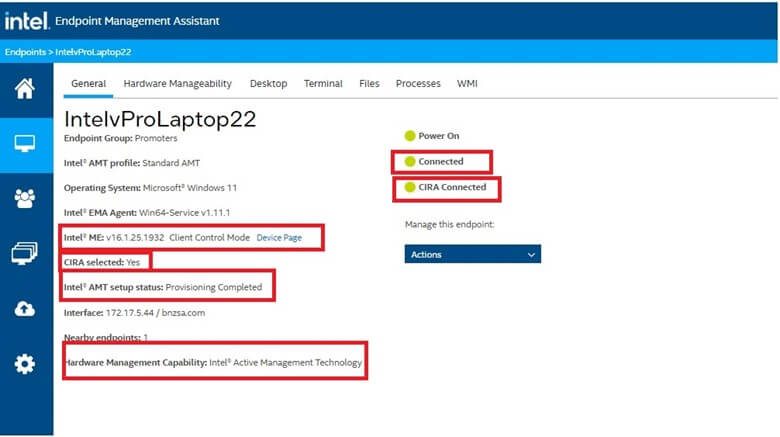Switch to the Hardware Manageability tab
The width and height of the screenshot is (780, 437).
[178, 84]
